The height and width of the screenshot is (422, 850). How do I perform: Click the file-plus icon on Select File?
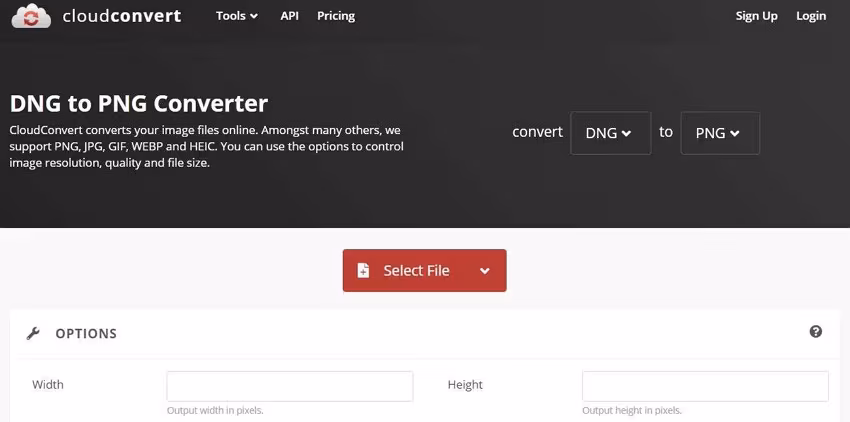(x=363, y=270)
